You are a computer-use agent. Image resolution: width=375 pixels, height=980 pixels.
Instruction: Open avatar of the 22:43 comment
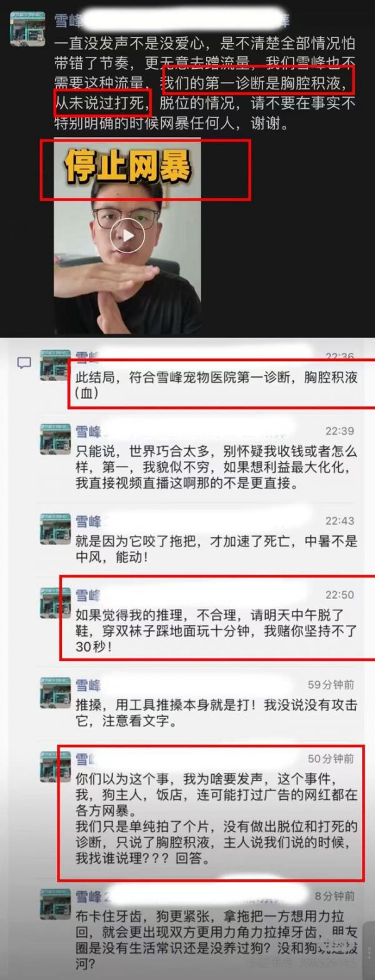point(56,528)
